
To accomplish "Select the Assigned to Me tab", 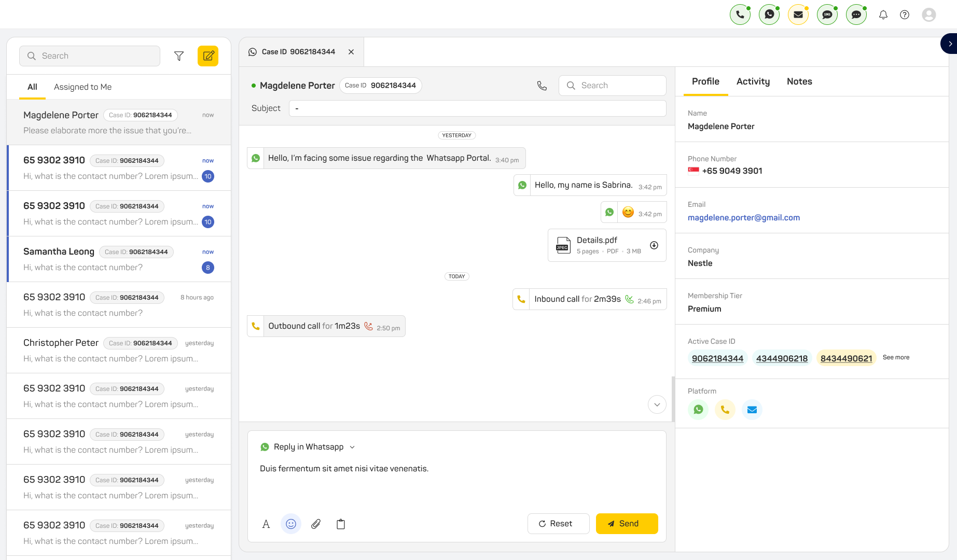I will pyautogui.click(x=82, y=87).
